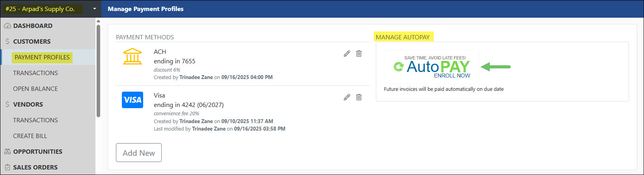This screenshot has width=644, height=175.
Task: Edit the ACH payment method pencil icon
Action: pyautogui.click(x=347, y=53)
